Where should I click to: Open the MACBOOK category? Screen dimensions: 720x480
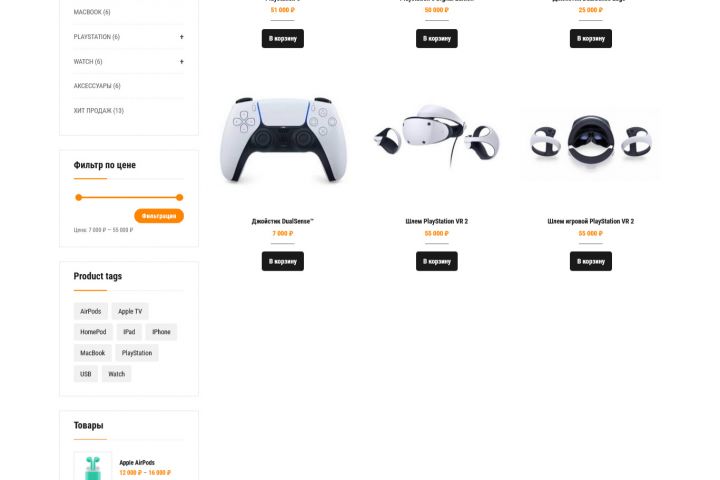pyautogui.click(x=92, y=12)
